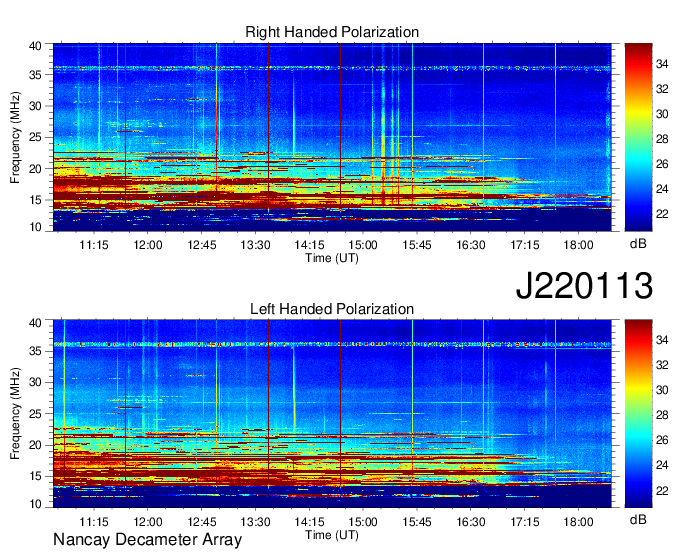The width and height of the screenshot is (680, 552).
Task: Click the 18:00 tick label on lower plot
Action: pos(579,522)
